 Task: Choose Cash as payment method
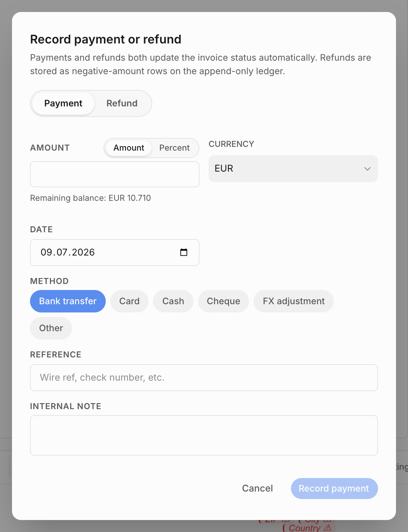[173, 301]
